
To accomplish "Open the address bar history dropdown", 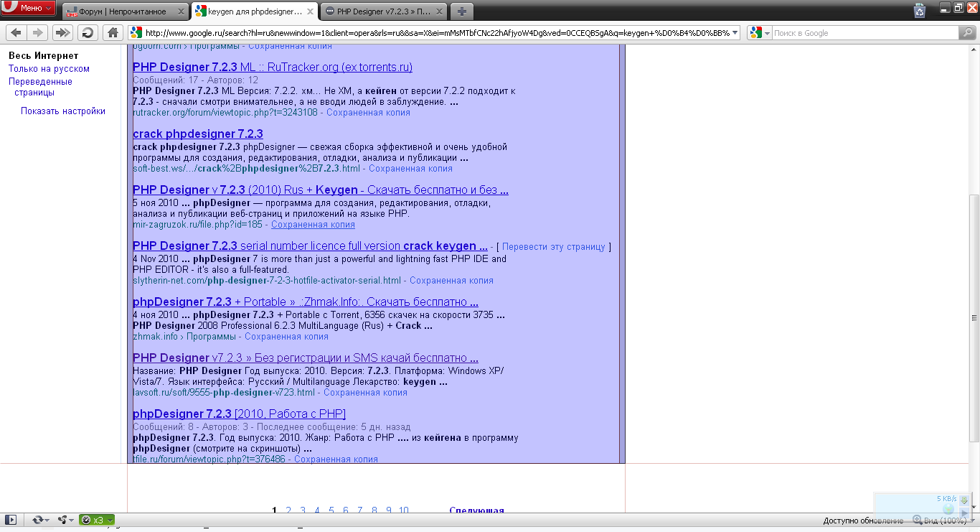I will [735, 33].
